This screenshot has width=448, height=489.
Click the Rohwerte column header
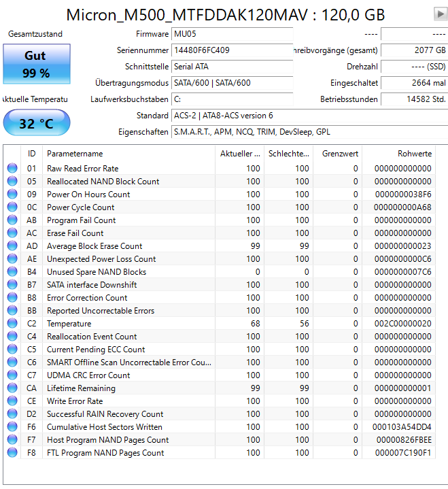pos(399,154)
